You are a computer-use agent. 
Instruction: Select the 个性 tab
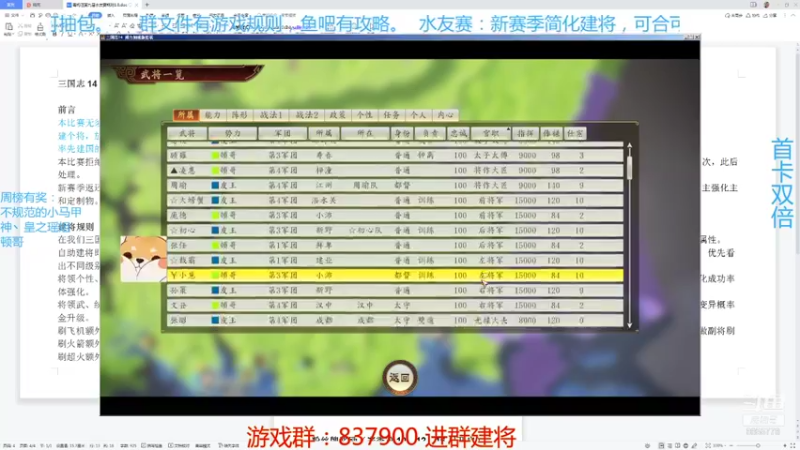(364, 115)
